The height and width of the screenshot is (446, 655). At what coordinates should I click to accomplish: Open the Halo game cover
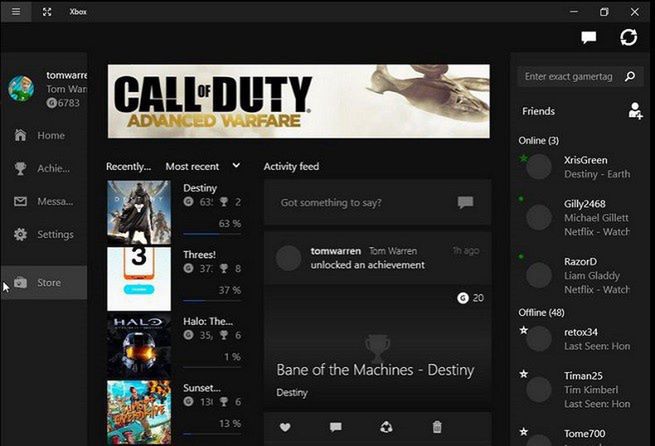pyautogui.click(x=139, y=345)
